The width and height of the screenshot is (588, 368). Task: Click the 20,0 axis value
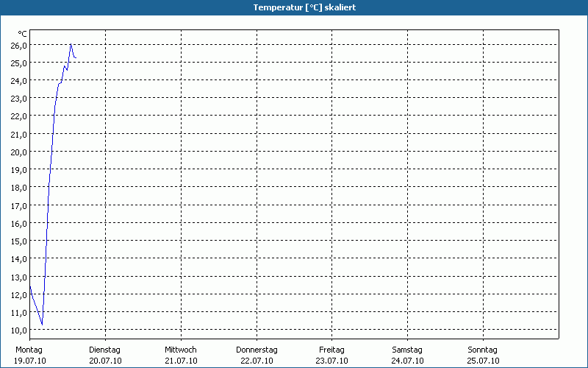[x=19, y=152]
